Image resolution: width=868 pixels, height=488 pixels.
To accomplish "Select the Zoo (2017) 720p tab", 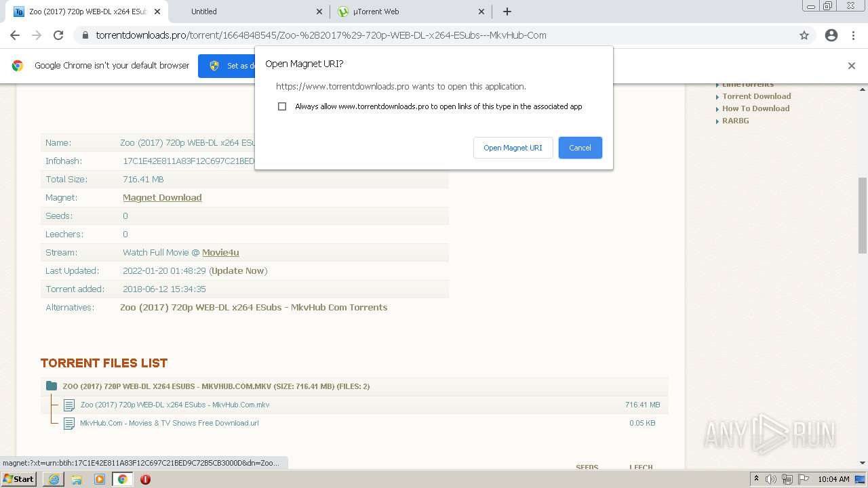I will click(87, 12).
